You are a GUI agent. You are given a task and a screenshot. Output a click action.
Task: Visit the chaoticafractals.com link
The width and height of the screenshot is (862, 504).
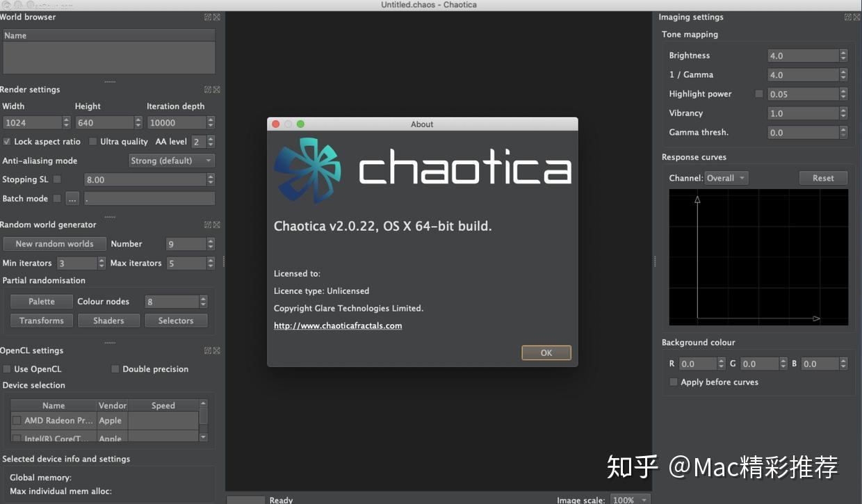338,325
